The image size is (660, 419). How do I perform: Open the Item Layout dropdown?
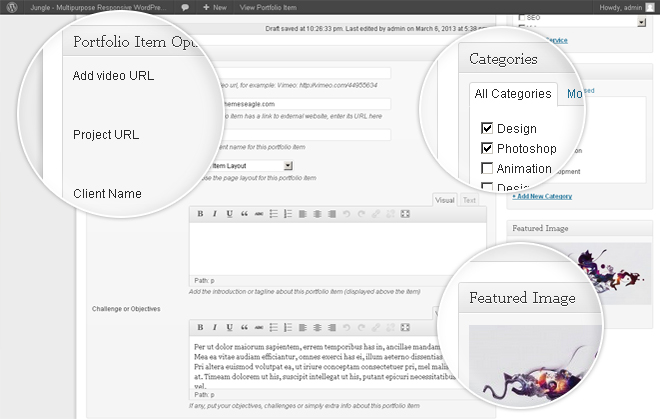coord(288,165)
